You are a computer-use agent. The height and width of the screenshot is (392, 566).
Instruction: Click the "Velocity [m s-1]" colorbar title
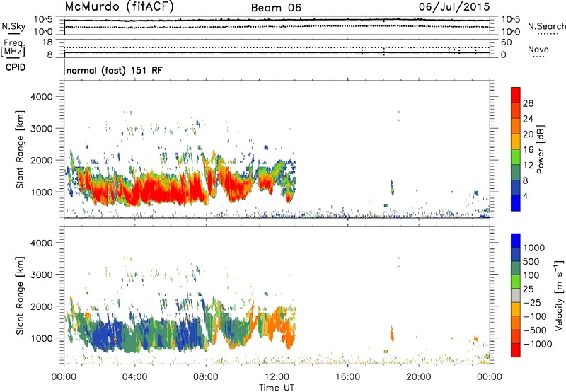point(559,295)
